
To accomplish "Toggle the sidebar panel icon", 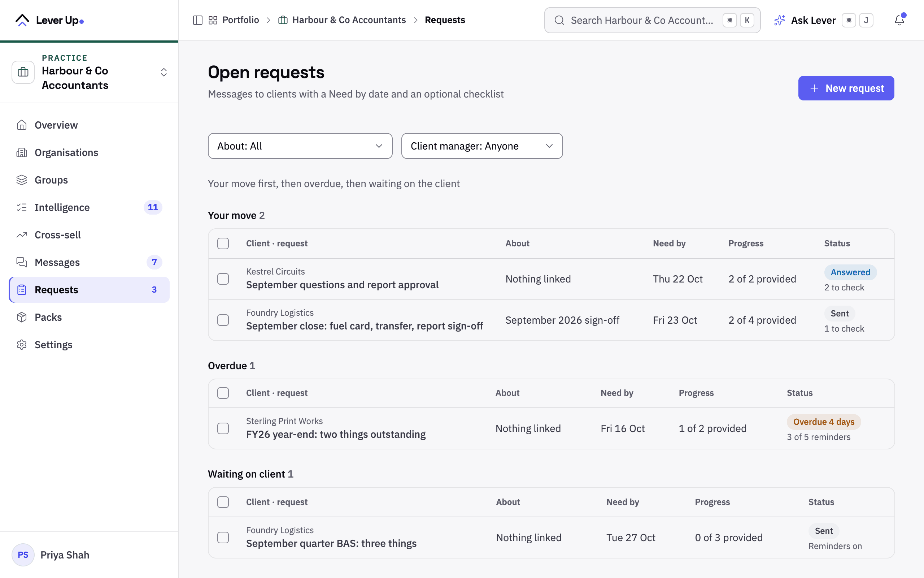I will pyautogui.click(x=197, y=20).
